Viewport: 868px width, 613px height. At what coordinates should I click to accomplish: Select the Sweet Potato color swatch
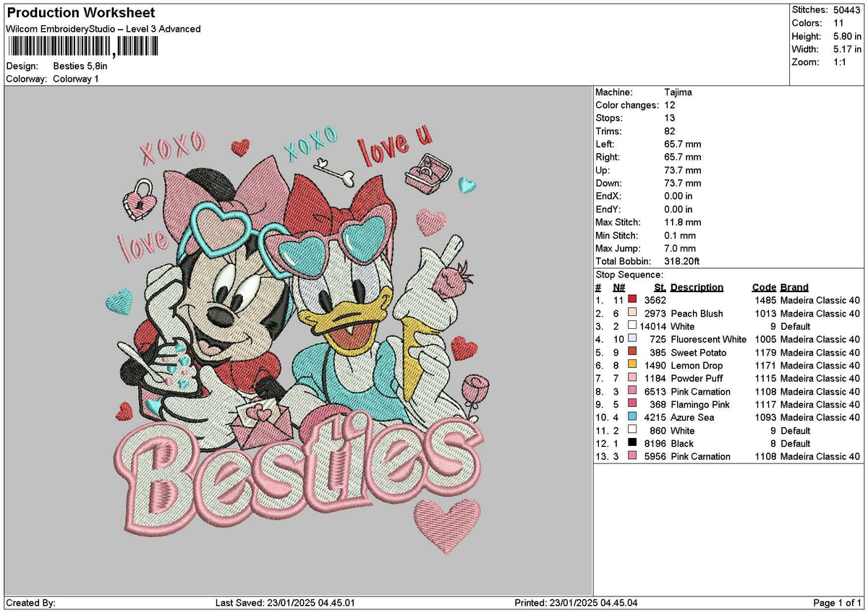632,351
